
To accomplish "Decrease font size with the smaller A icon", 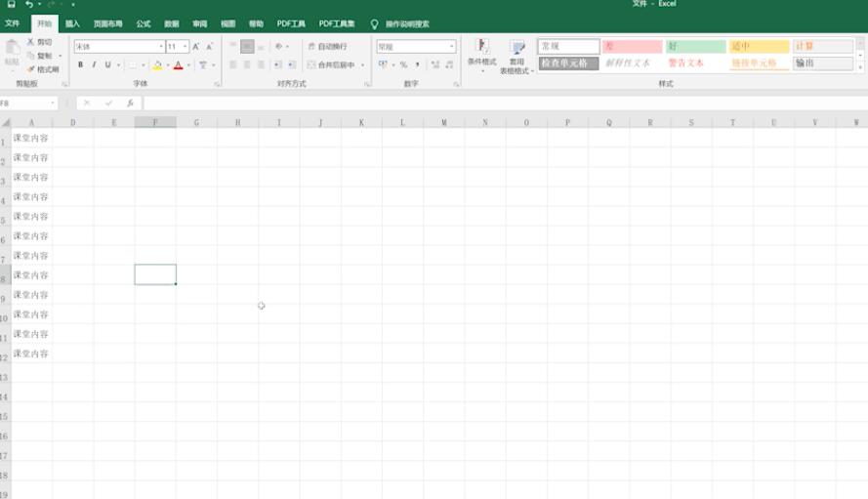I will (209, 47).
